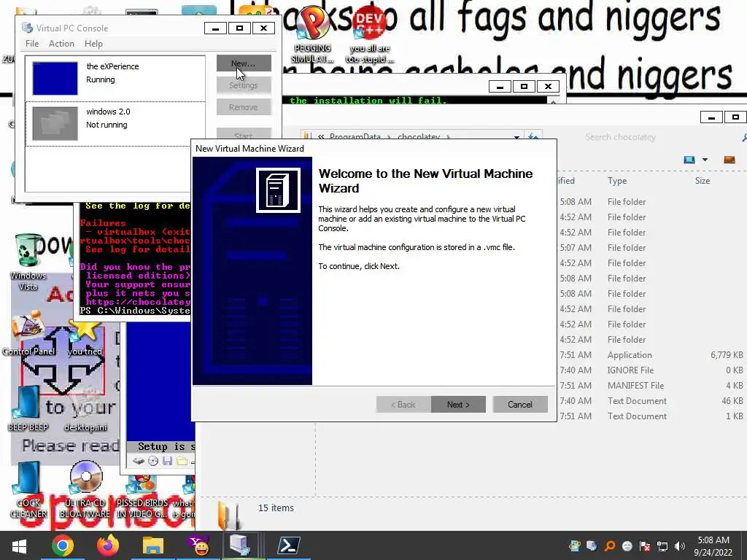Select the BEEP BEEP desktop icon

click(x=28, y=408)
